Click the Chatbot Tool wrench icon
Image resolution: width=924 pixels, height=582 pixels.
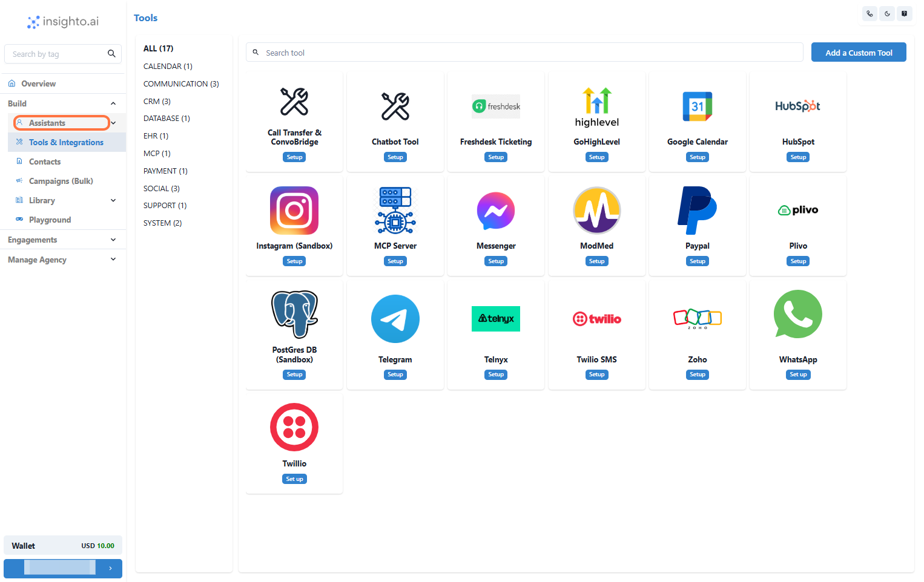(395, 106)
